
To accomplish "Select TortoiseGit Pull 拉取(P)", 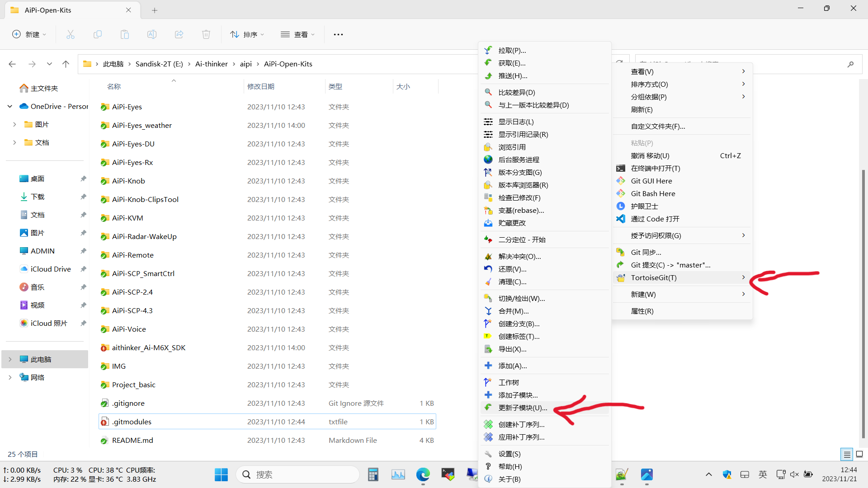I will 545,51.
